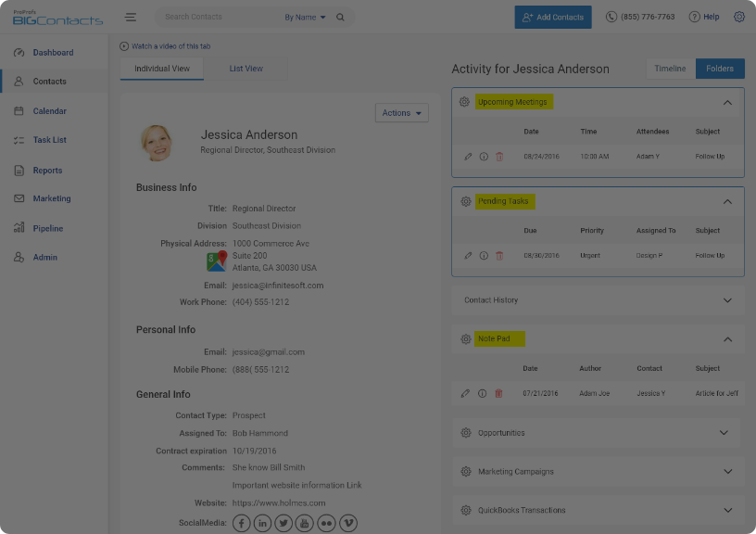
Task: Open Jessica's Vimeo social media icon
Action: pos(348,523)
